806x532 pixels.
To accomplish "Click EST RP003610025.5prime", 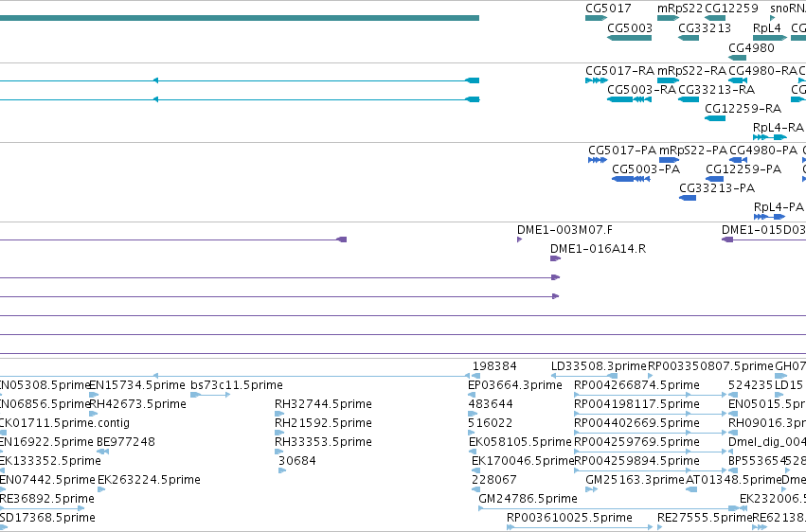I will pos(569,518).
